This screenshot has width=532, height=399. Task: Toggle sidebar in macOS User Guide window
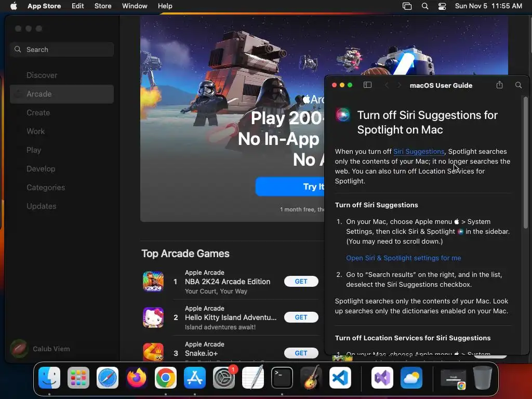(367, 85)
